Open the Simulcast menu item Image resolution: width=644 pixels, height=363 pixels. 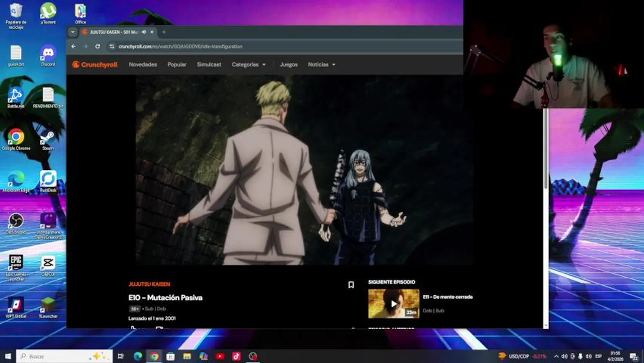coord(209,65)
